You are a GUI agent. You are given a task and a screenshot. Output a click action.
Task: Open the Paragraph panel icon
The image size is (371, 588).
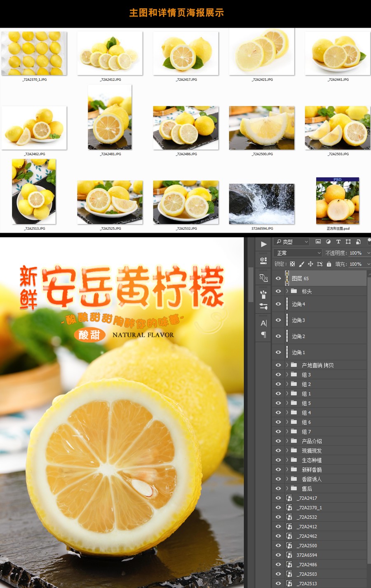pos(263,334)
